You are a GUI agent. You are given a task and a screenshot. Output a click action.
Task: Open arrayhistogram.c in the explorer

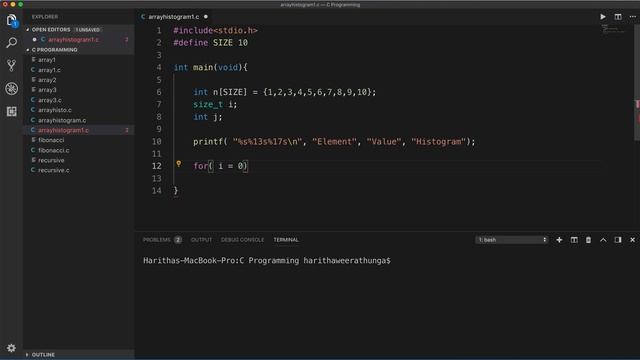[62, 120]
